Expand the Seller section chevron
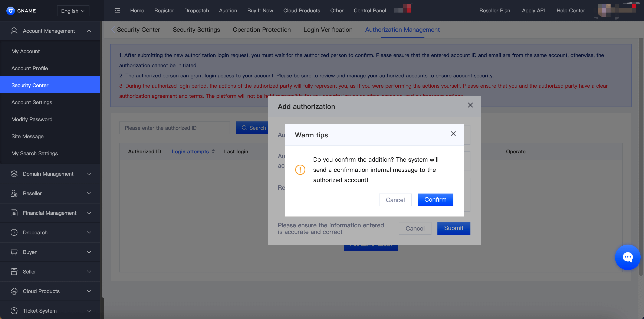This screenshot has height=319, width=644. 89,272
